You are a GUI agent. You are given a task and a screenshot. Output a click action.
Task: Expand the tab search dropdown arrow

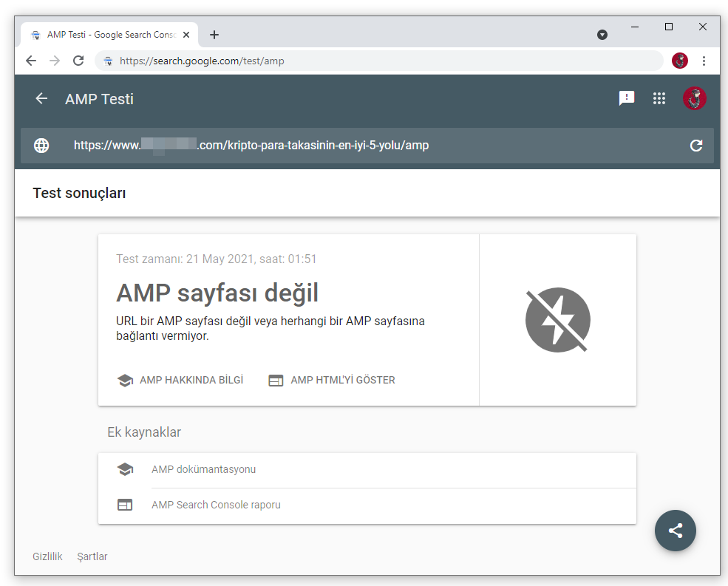coord(602,35)
